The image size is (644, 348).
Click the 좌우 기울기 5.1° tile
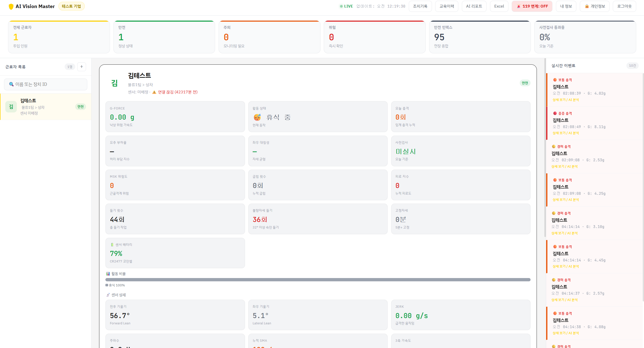tap(318, 315)
